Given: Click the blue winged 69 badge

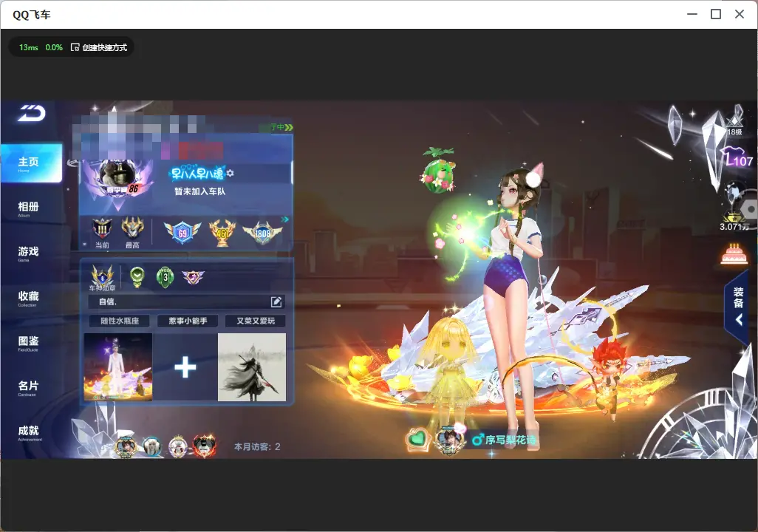Looking at the screenshot, I should coord(182,233).
